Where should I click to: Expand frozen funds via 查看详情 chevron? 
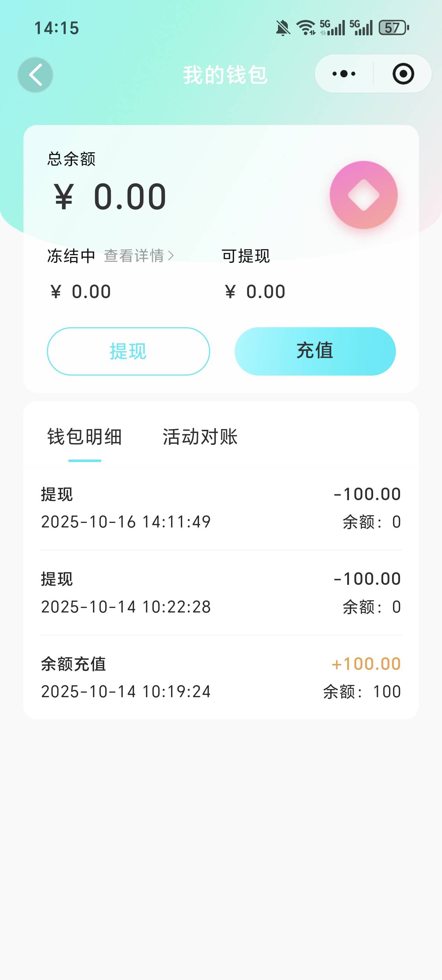tap(171, 255)
